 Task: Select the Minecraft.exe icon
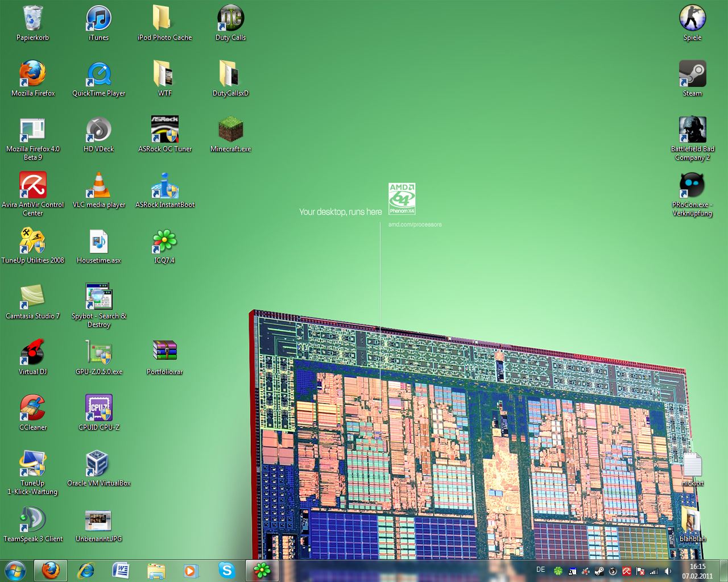pos(230,135)
